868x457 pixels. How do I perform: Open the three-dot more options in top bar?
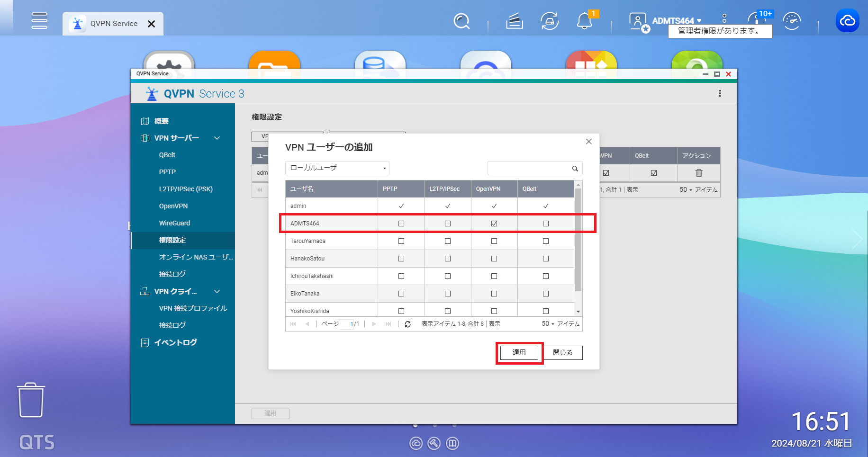724,18
